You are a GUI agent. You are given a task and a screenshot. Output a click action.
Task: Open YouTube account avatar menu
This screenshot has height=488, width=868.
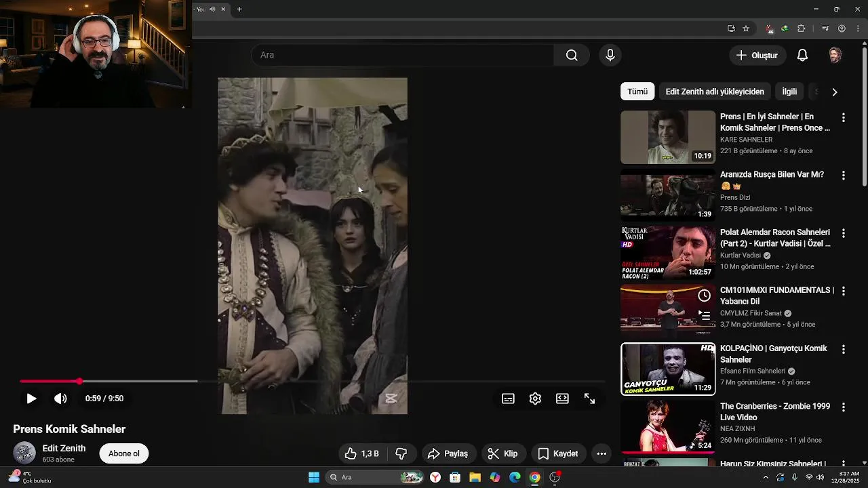[835, 55]
